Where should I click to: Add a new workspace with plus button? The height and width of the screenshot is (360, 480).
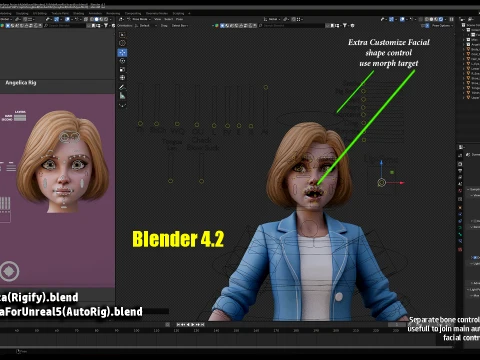click(x=189, y=13)
